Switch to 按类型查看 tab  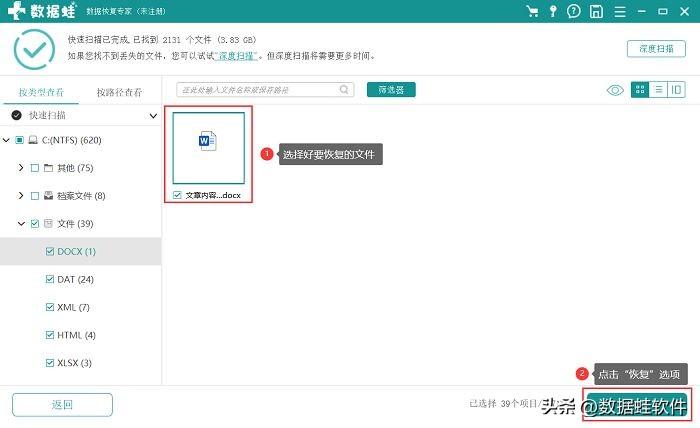click(x=41, y=92)
